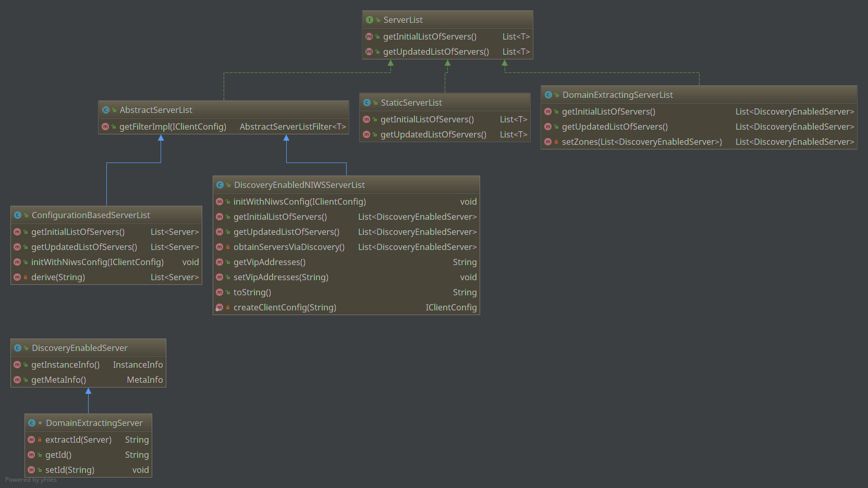Click initWithNiwsConfig in ConfigurationBasedServerList
This screenshot has height=488, width=868.
97,262
